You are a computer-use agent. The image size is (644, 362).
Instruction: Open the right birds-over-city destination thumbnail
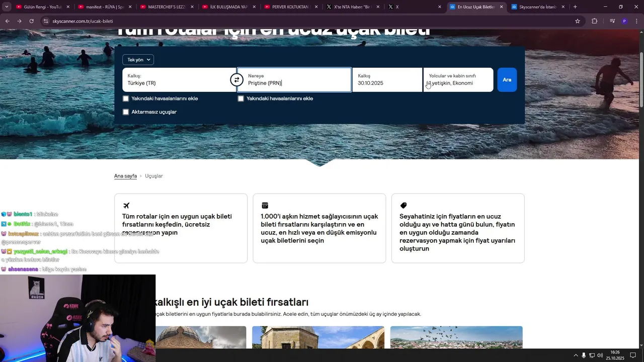pos(456,337)
